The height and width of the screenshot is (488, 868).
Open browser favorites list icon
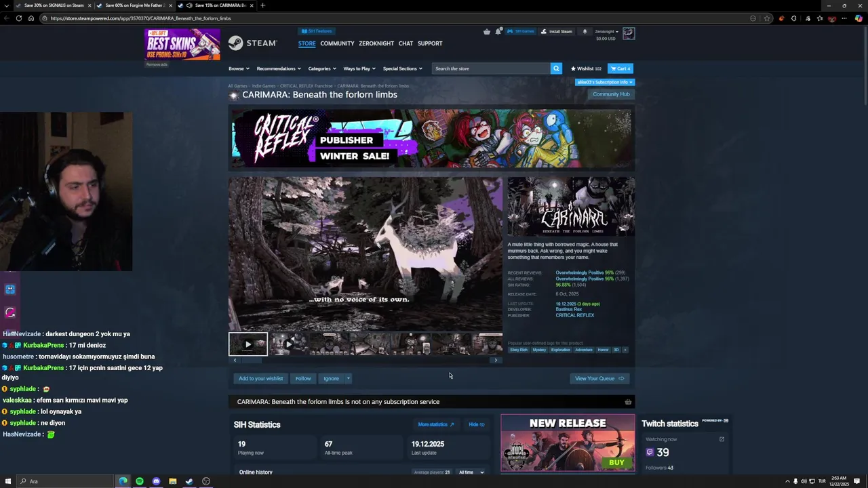tap(820, 18)
